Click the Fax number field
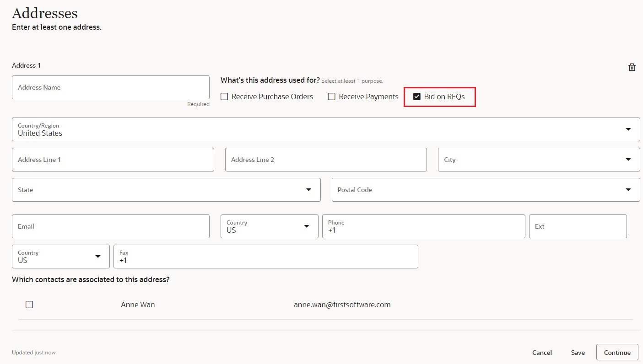The image size is (643, 364). pyautogui.click(x=266, y=257)
